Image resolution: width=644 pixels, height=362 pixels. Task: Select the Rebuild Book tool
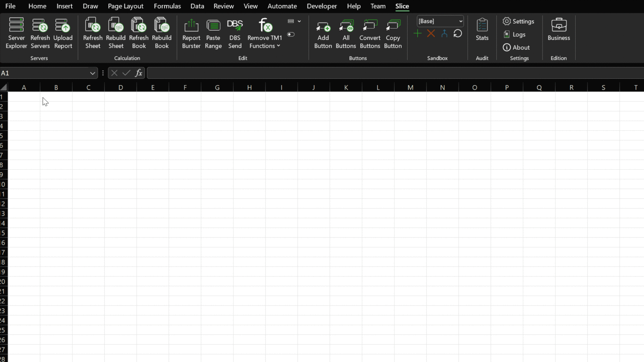click(161, 33)
